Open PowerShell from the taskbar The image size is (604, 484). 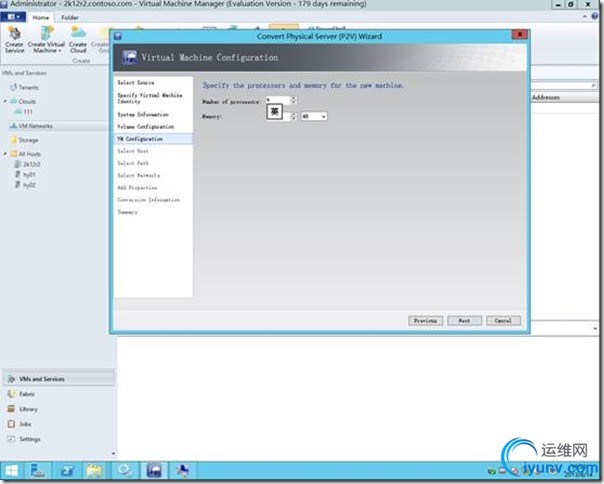point(66,471)
